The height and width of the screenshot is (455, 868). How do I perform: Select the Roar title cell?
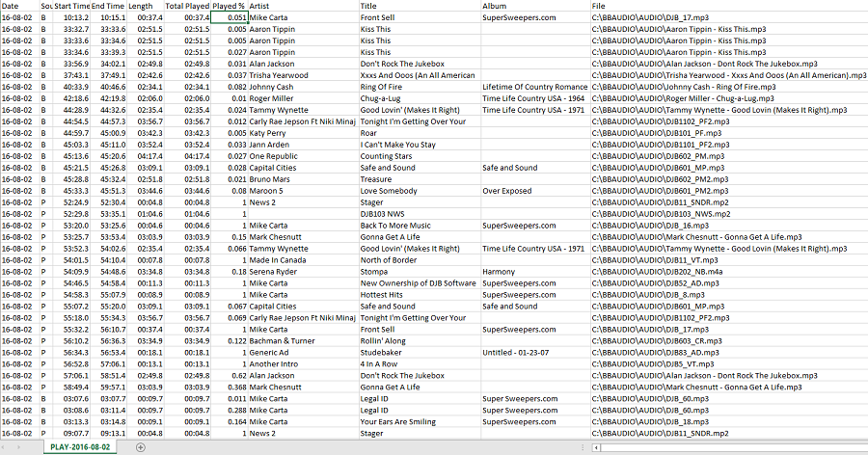coord(420,133)
